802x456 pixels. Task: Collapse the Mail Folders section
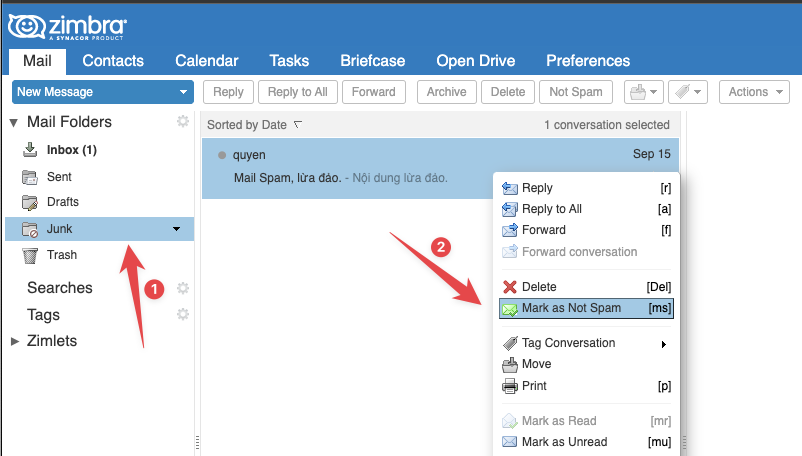click(x=14, y=123)
